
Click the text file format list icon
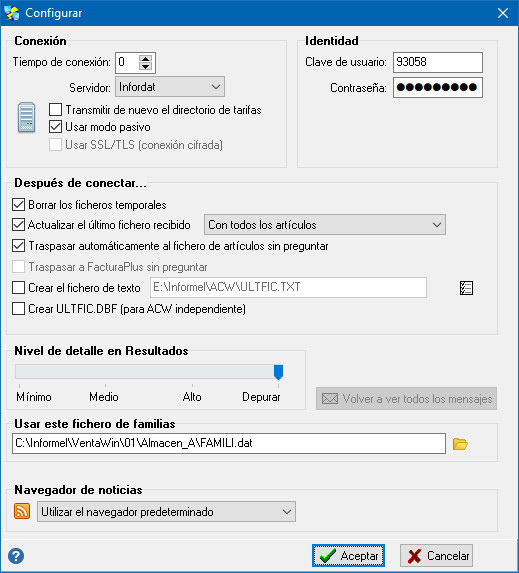tap(466, 288)
